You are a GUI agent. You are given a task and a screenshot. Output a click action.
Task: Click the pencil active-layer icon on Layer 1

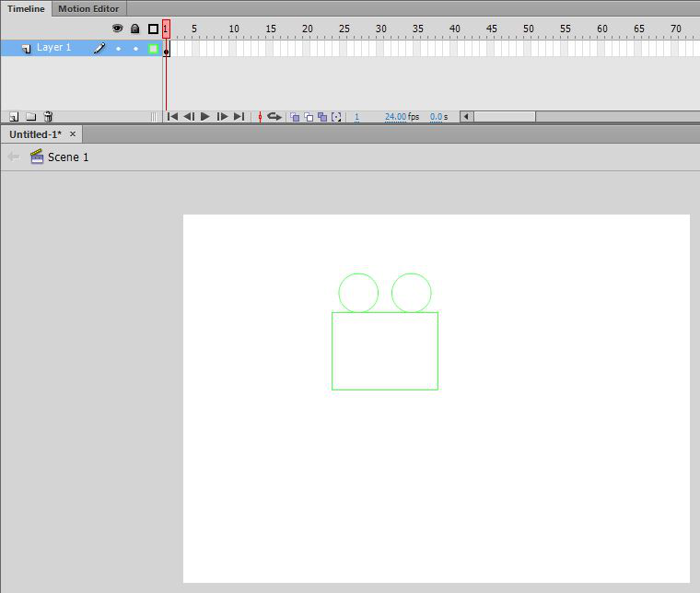tap(99, 48)
